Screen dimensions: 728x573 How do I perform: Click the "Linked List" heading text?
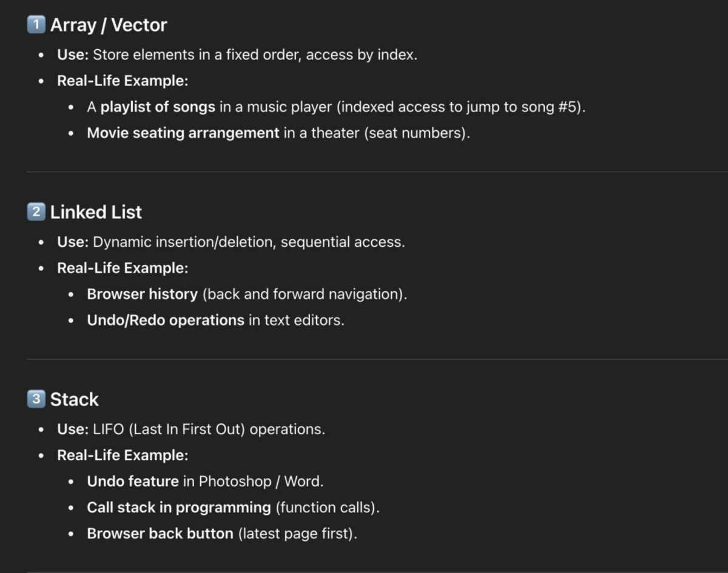tap(96, 212)
